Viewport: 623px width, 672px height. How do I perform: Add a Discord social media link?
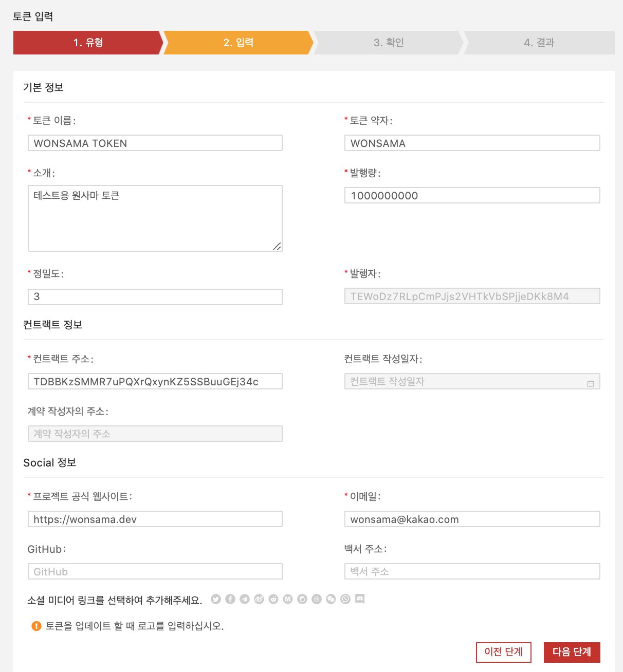(360, 599)
